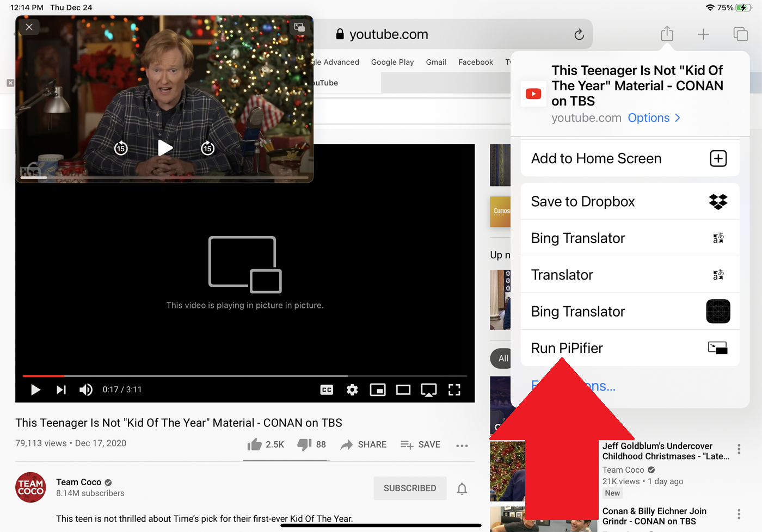Play the main YouTube video
The image size is (762, 532).
35,389
